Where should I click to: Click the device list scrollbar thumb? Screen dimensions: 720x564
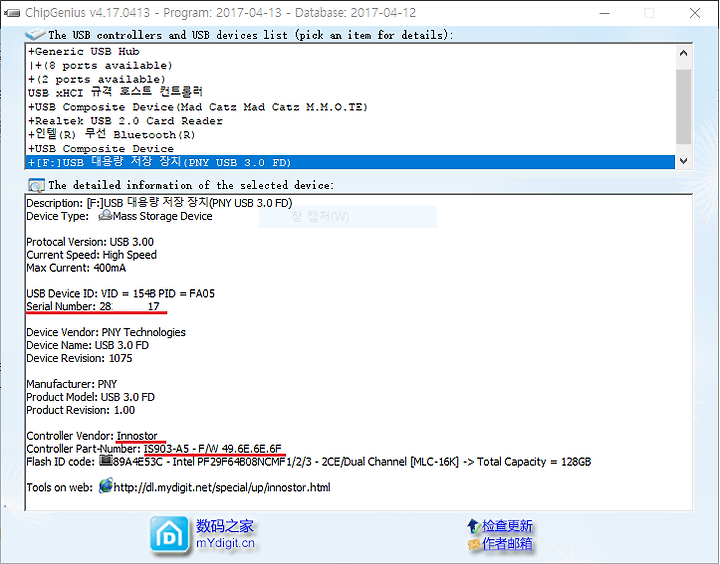[683, 107]
